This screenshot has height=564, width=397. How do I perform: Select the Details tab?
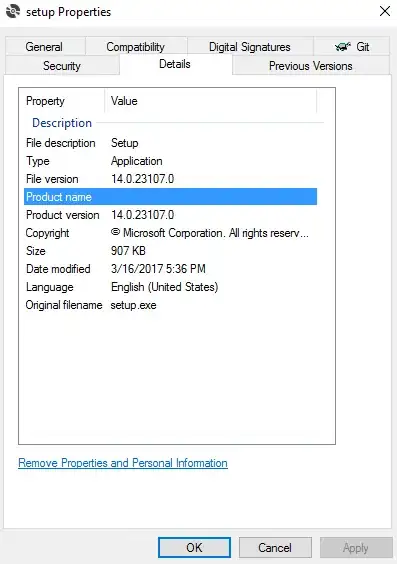(x=175, y=64)
